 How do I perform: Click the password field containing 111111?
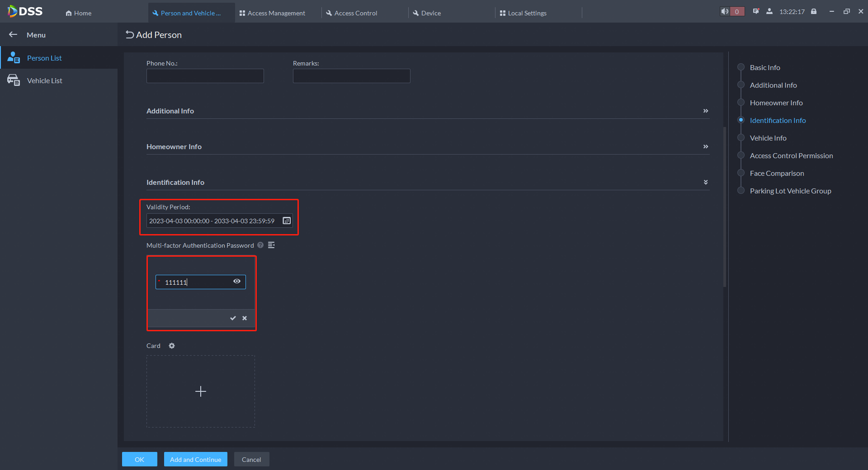click(x=201, y=282)
